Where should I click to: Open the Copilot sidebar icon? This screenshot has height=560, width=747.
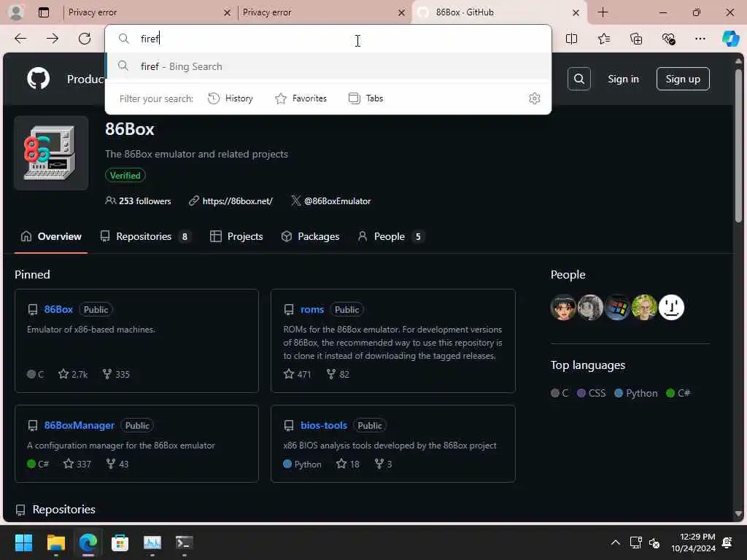tap(730, 39)
